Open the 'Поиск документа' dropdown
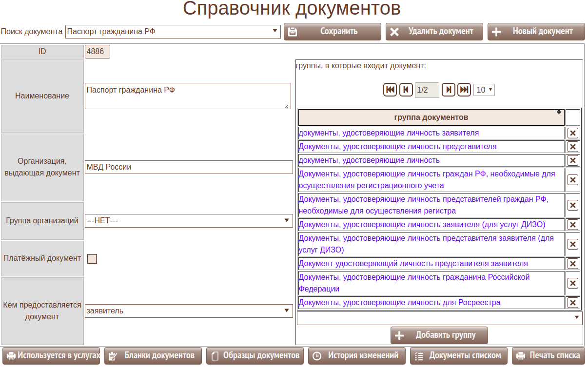Image resolution: width=588 pixels, height=368 pixels. pyautogui.click(x=173, y=32)
